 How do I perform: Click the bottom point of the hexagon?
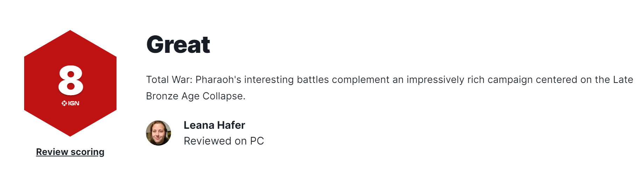[x=70, y=135]
